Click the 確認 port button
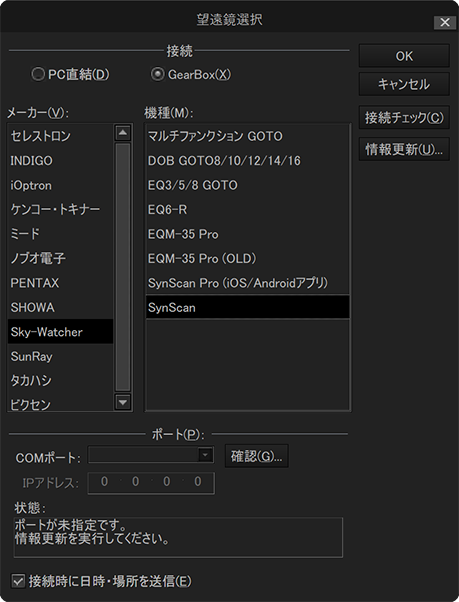 256,456
